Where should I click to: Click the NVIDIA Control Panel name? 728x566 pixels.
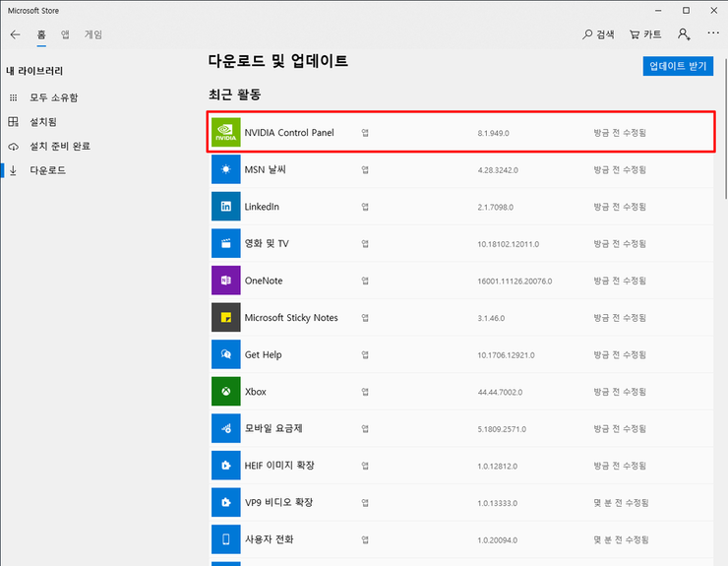click(x=289, y=133)
